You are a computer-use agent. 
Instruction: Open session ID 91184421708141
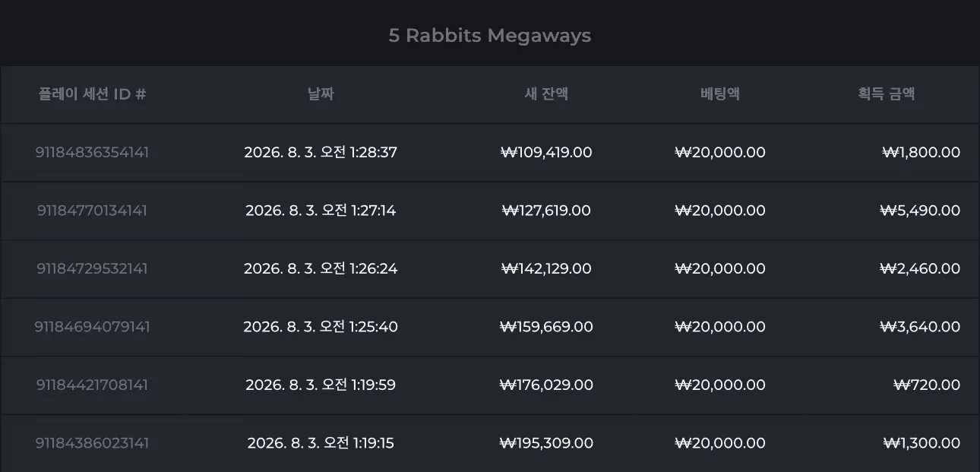click(x=92, y=385)
